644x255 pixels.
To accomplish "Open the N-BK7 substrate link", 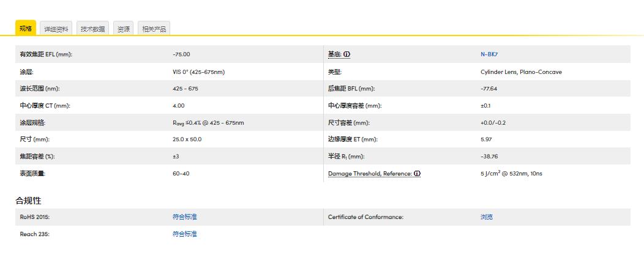I will click(489, 54).
